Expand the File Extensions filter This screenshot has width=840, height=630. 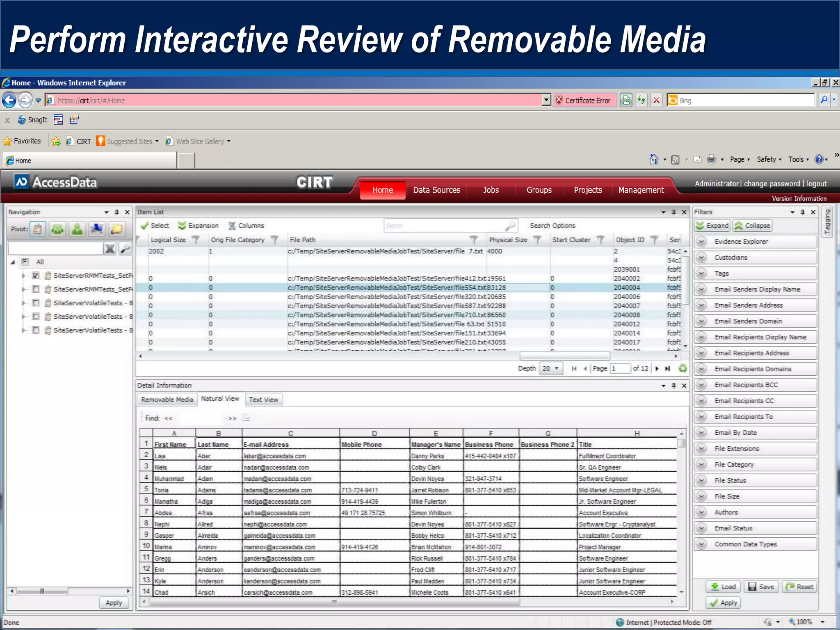(x=702, y=449)
